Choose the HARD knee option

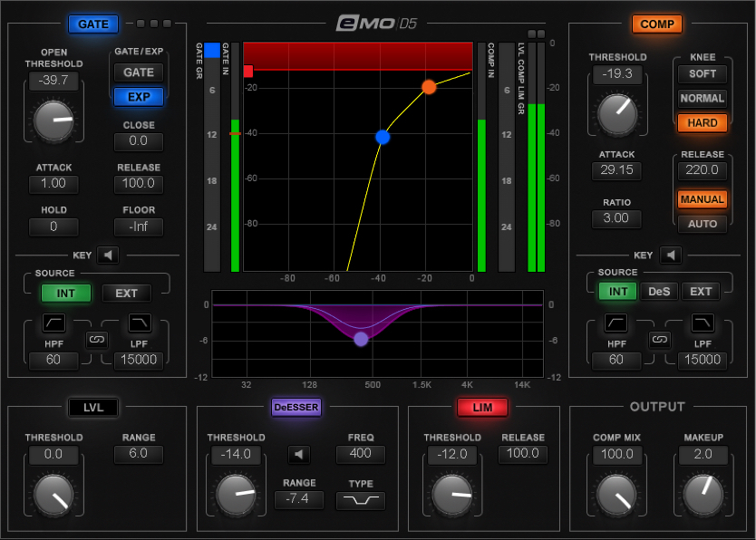click(x=702, y=123)
